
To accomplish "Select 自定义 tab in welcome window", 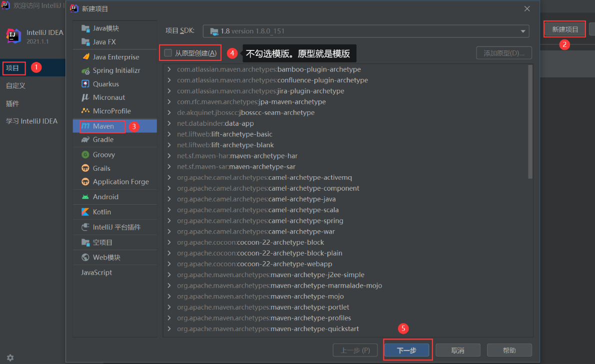I will click(x=32, y=85).
